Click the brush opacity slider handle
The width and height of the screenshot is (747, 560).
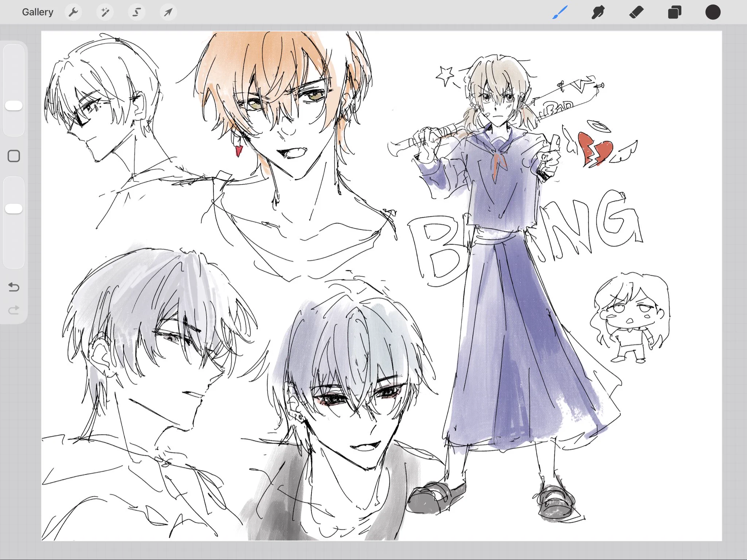[x=14, y=209]
